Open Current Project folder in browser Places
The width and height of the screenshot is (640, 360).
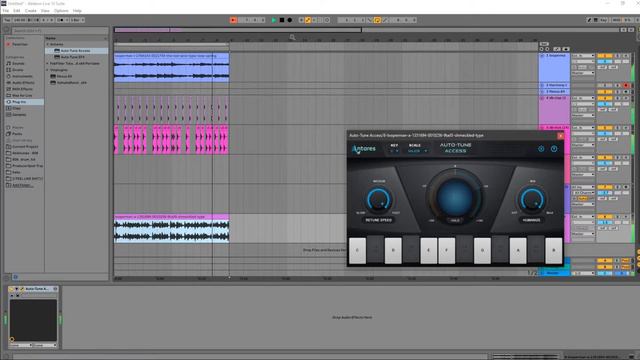click(25, 147)
